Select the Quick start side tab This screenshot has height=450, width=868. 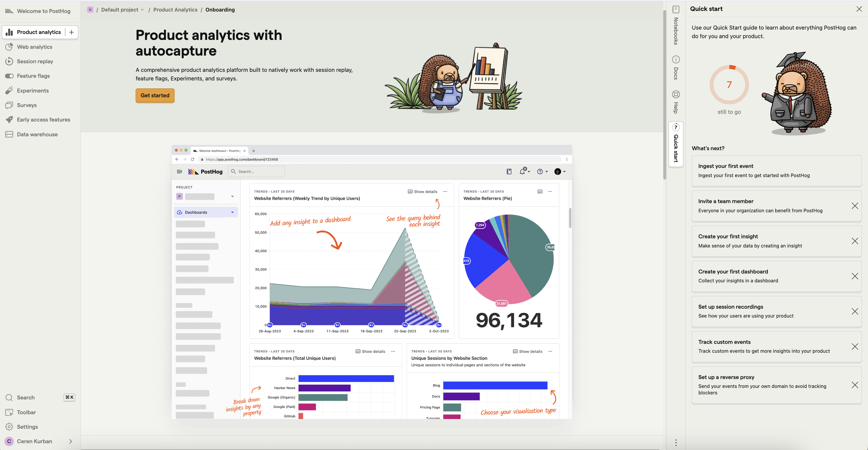(x=676, y=144)
